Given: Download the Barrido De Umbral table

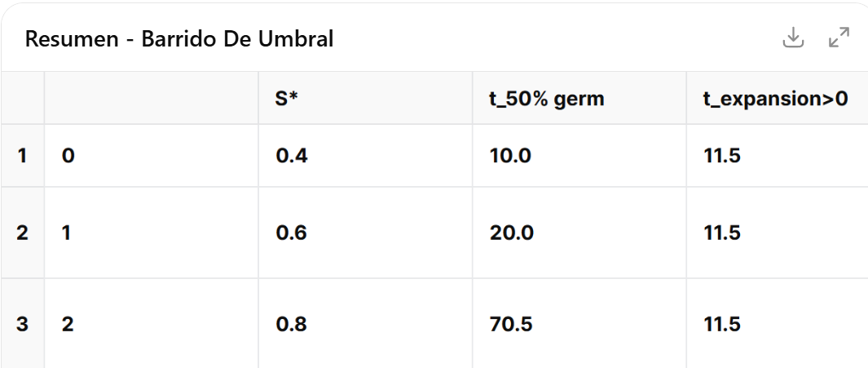Looking at the screenshot, I should pyautogui.click(x=793, y=38).
